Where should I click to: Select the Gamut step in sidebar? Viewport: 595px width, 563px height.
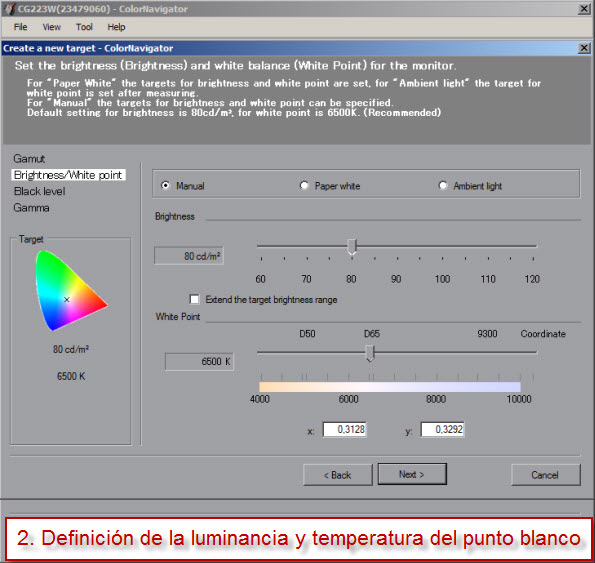pos(29,159)
